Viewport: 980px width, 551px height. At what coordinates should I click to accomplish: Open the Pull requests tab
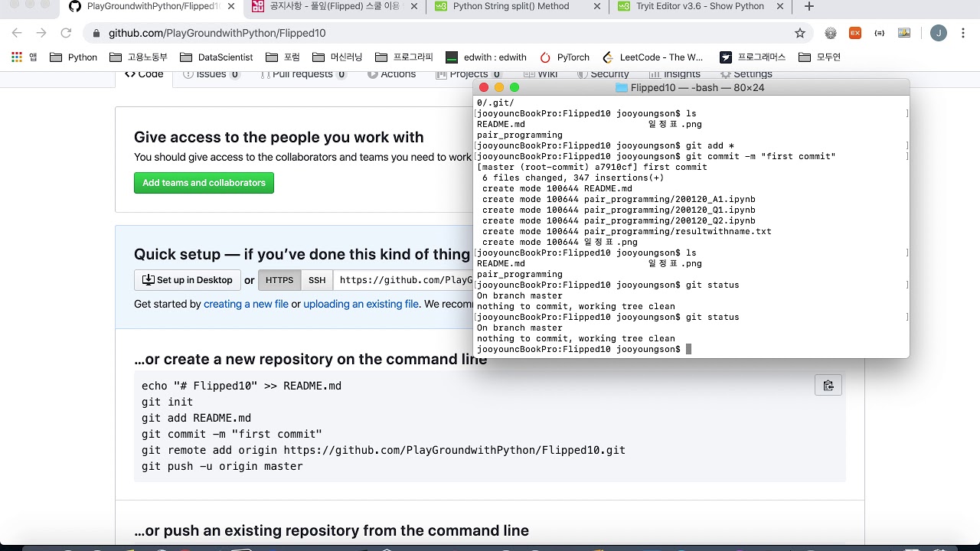coord(303,74)
